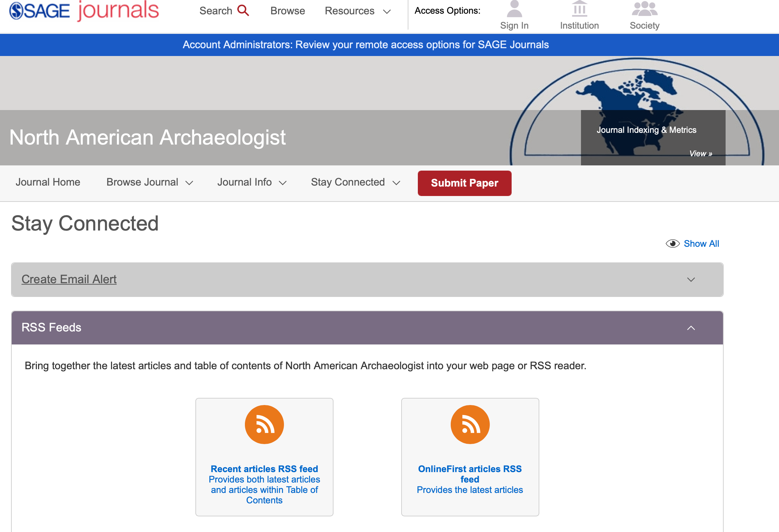This screenshot has height=532, width=779.
Task: Toggle the RSS Feeds section collapse arrow
Action: click(x=691, y=327)
